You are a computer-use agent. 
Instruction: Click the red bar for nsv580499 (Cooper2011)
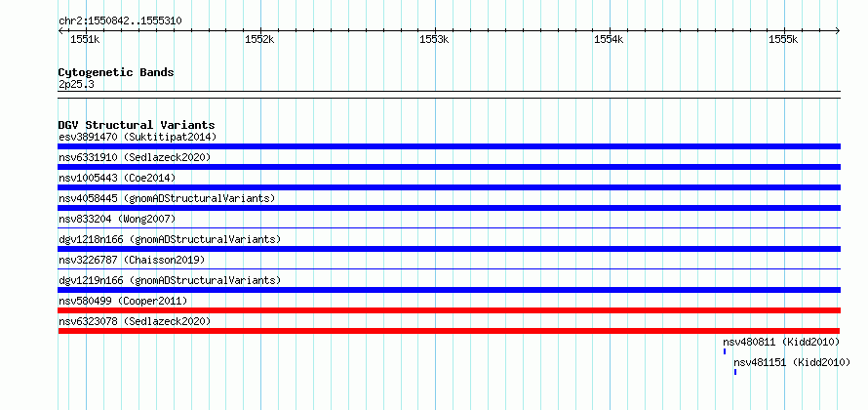[x=449, y=310]
